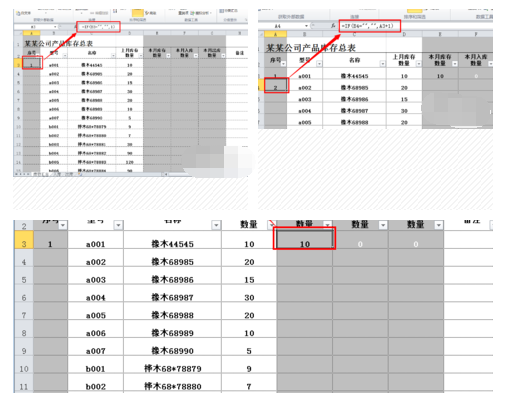
Task: Click the formula bar in the top-left sheet
Action: [x=98, y=27]
